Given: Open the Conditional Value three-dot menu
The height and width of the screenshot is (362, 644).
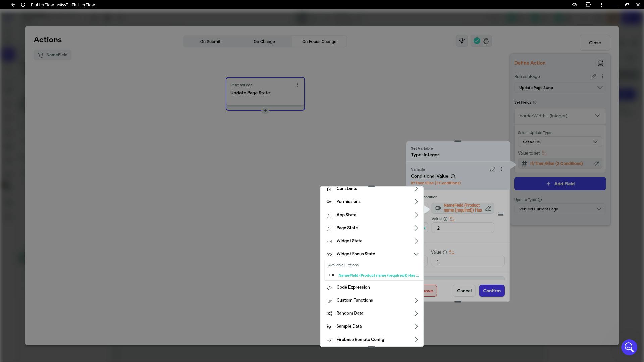Looking at the screenshot, I should pos(502,169).
